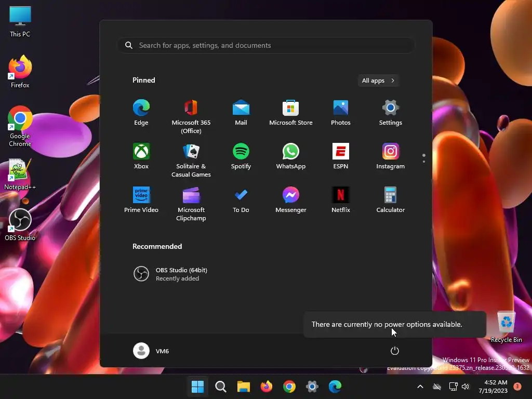Show All apps list
This screenshot has height=399, width=532.
tap(378, 81)
